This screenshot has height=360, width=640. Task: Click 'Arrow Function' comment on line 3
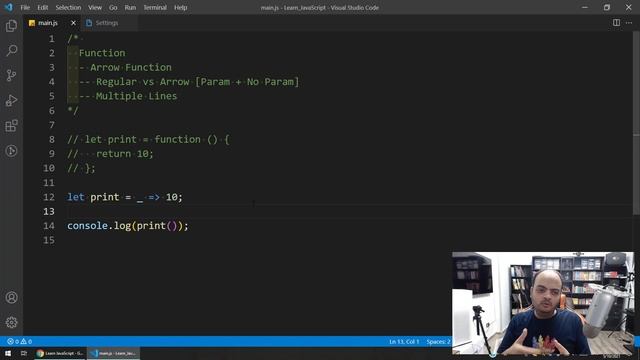point(131,67)
